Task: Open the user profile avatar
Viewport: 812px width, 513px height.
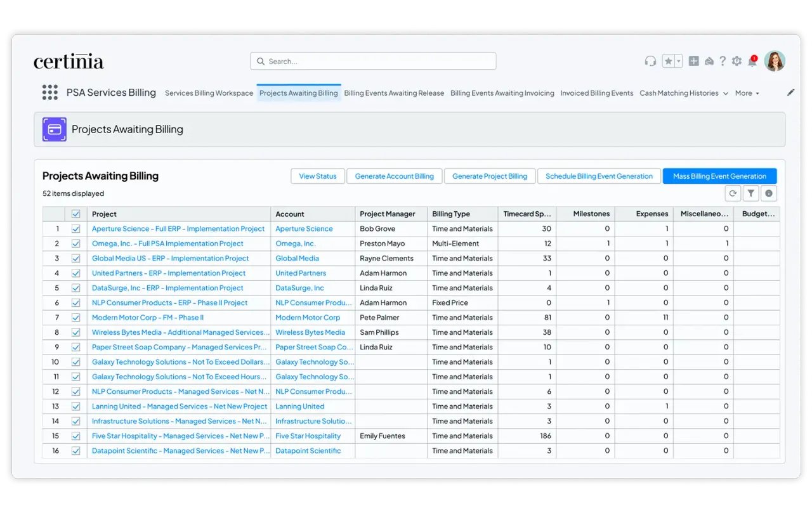Action: [x=775, y=61]
